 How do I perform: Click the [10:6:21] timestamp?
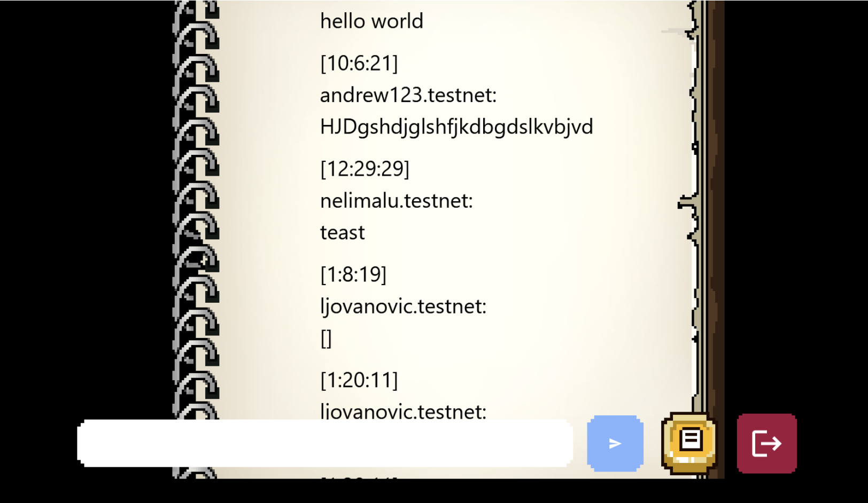(x=359, y=63)
